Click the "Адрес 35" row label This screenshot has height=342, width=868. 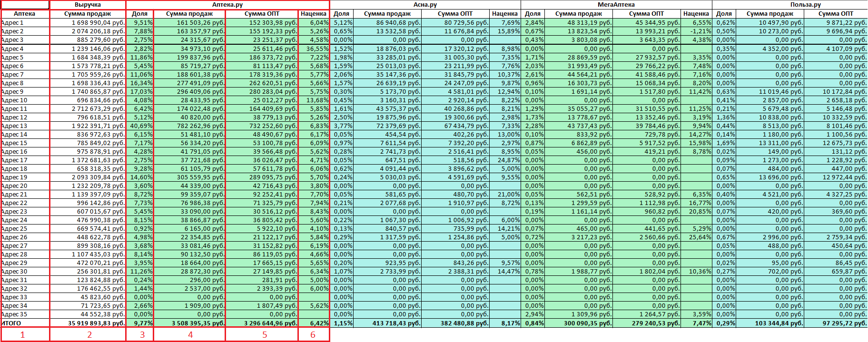(x=14, y=314)
